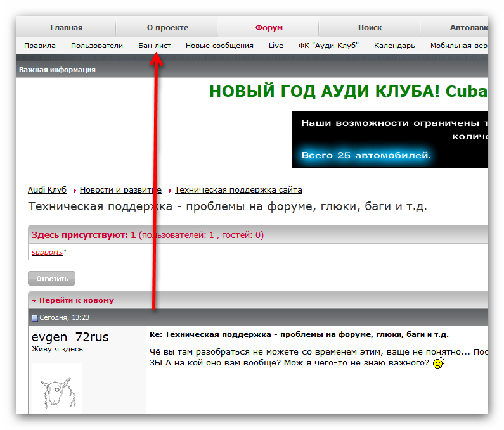Image resolution: width=504 pixels, height=430 pixels.
Task: Open the Live link
Action: tap(276, 46)
